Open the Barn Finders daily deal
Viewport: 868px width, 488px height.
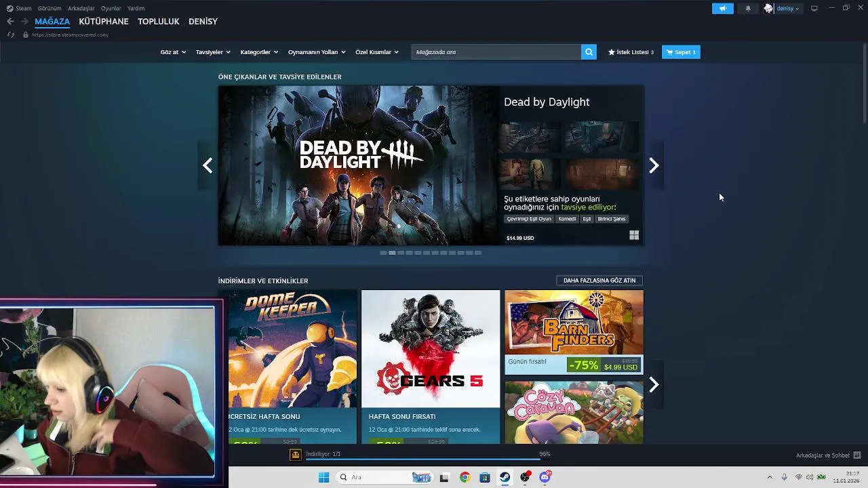(574, 332)
